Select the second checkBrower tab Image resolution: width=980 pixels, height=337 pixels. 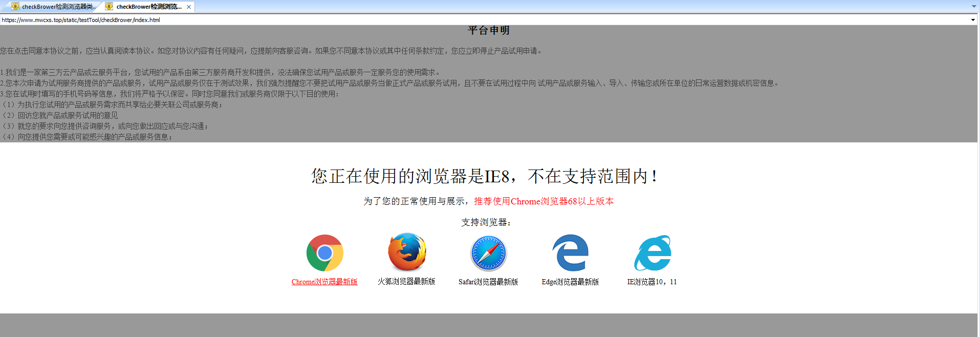pyautogui.click(x=148, y=7)
